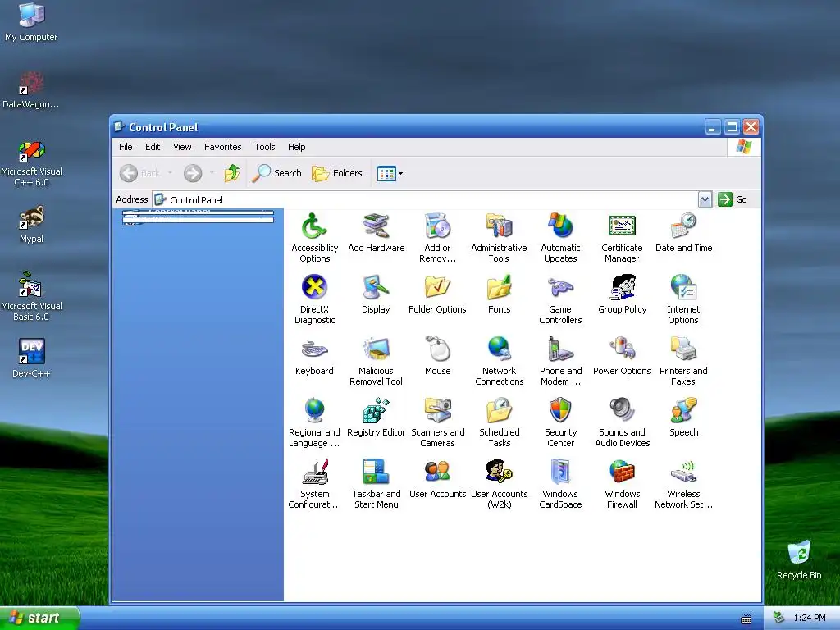Select Microsoft Visual Basic 6.0 shortcut
The height and width of the screenshot is (630, 840).
pos(31,297)
